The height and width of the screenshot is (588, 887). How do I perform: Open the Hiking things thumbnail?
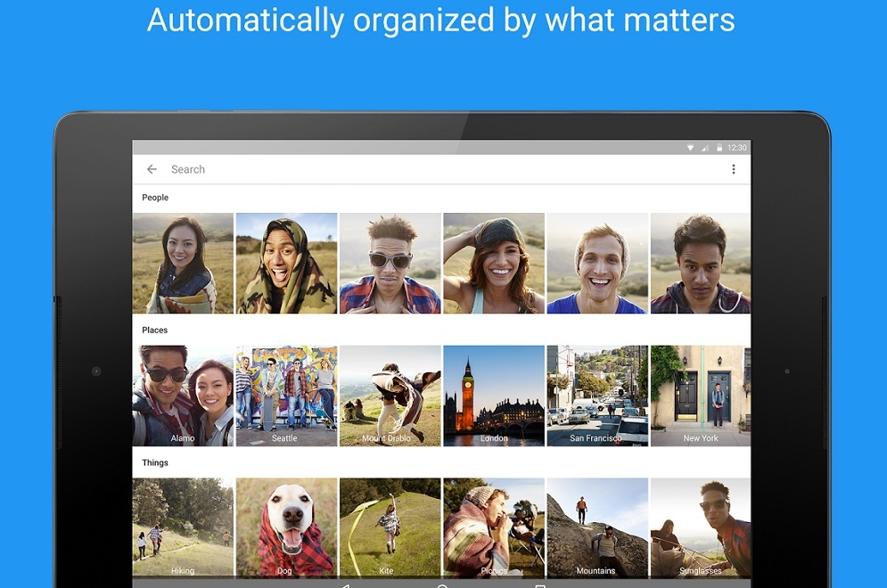(x=183, y=528)
